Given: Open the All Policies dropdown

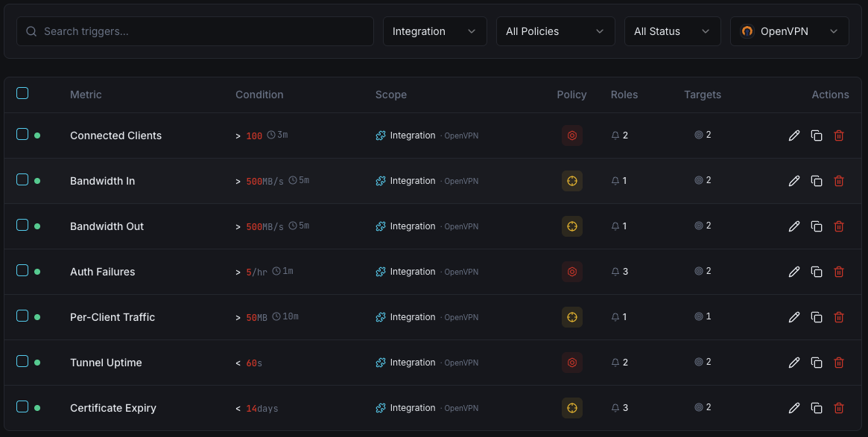Looking at the screenshot, I should tap(555, 31).
